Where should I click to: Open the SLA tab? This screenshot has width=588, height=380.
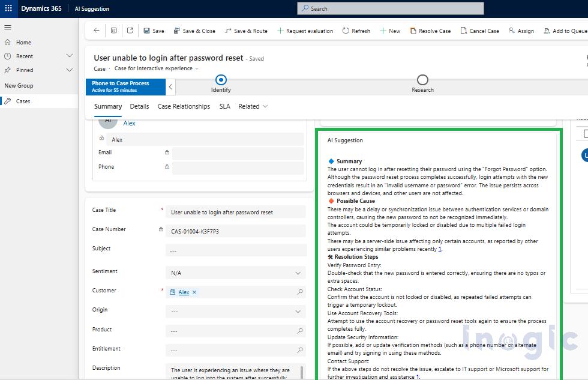point(224,106)
